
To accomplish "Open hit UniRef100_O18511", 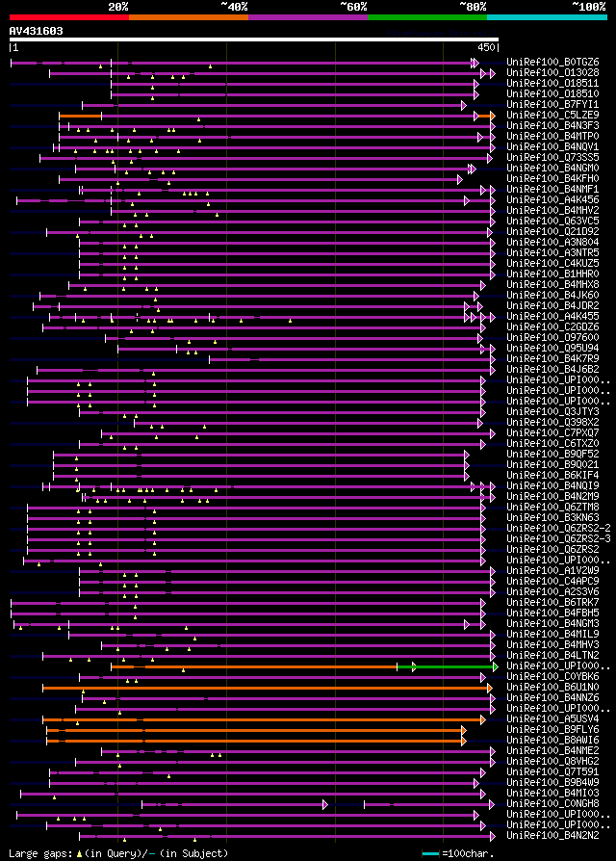I will pyautogui.click(x=552, y=84).
